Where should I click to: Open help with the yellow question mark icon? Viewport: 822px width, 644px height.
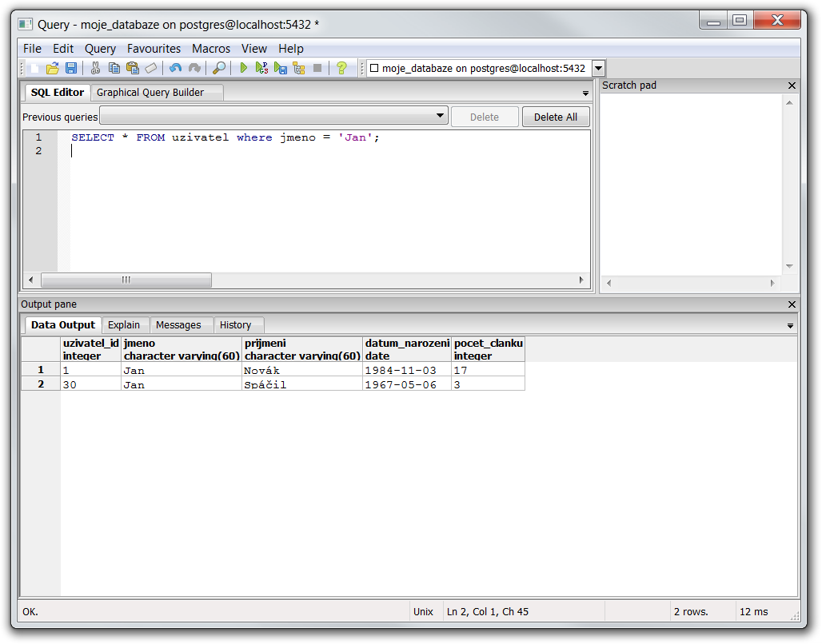click(341, 69)
